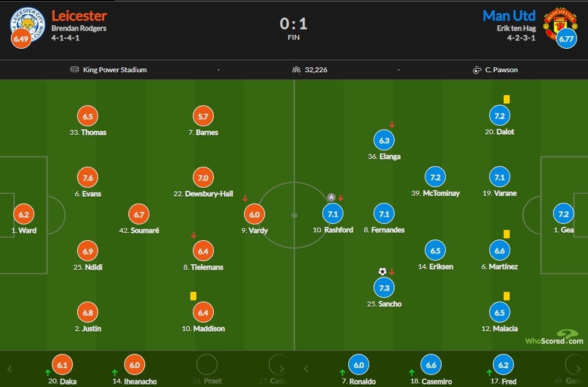588x387 pixels.
Task: Select Fernandes' 7.1 rating circle
Action: click(384, 214)
